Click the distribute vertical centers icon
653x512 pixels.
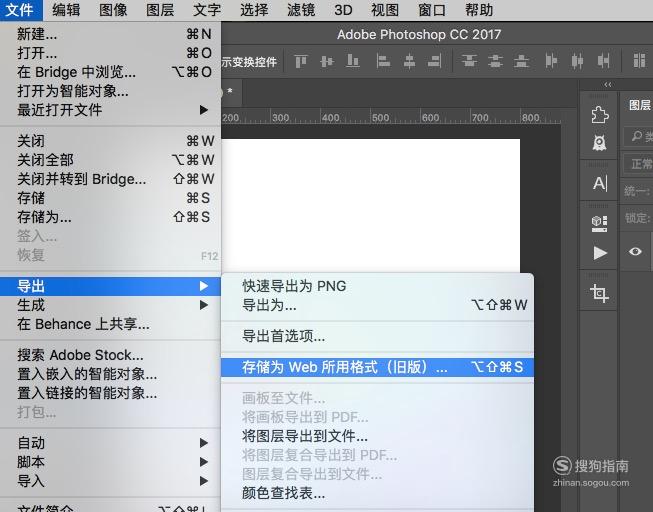point(495,62)
